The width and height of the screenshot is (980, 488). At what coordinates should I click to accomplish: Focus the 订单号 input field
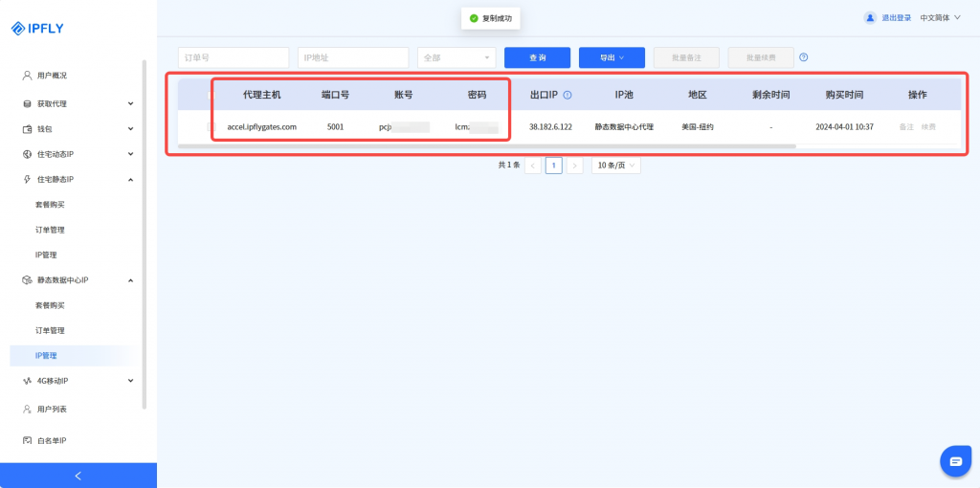click(234, 57)
